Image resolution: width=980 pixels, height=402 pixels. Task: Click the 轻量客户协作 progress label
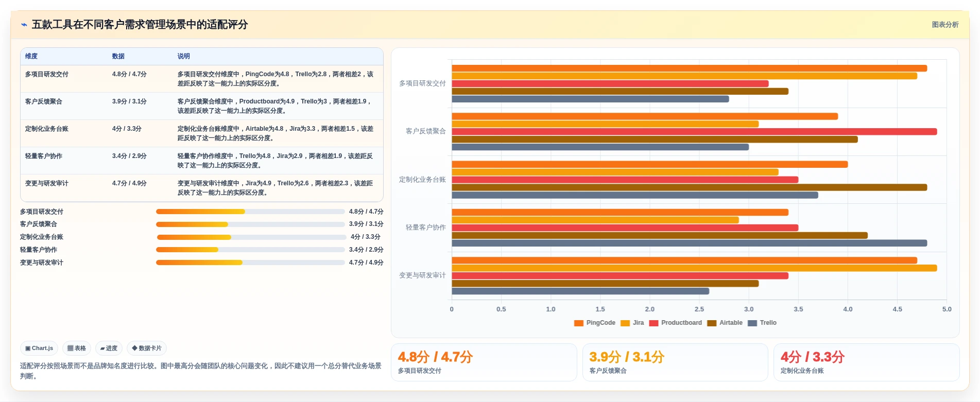(39, 250)
